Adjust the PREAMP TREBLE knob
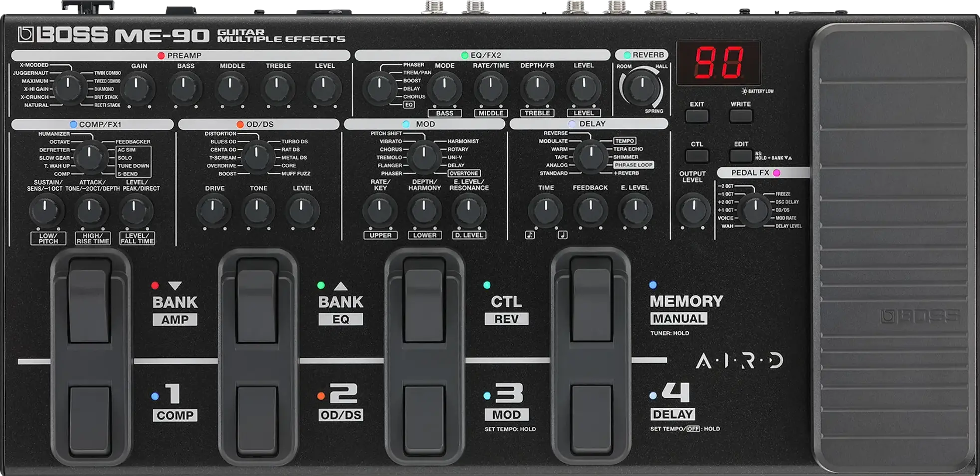980x476 pixels. [x=277, y=88]
